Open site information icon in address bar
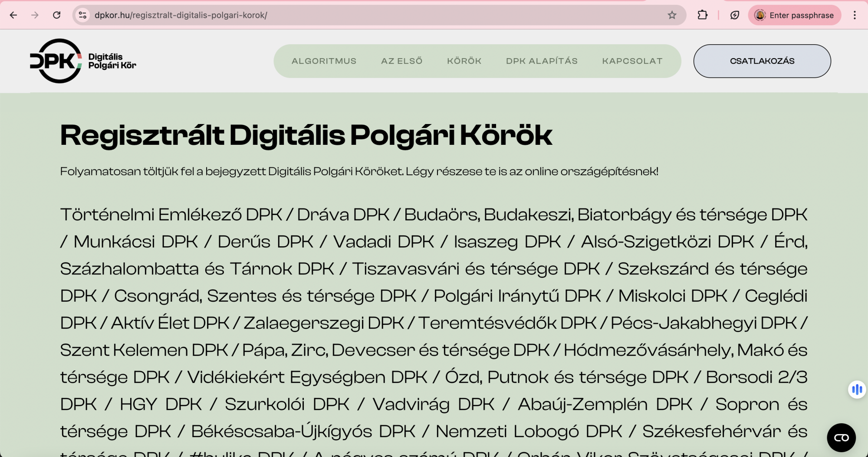This screenshot has height=457, width=868. [x=82, y=15]
